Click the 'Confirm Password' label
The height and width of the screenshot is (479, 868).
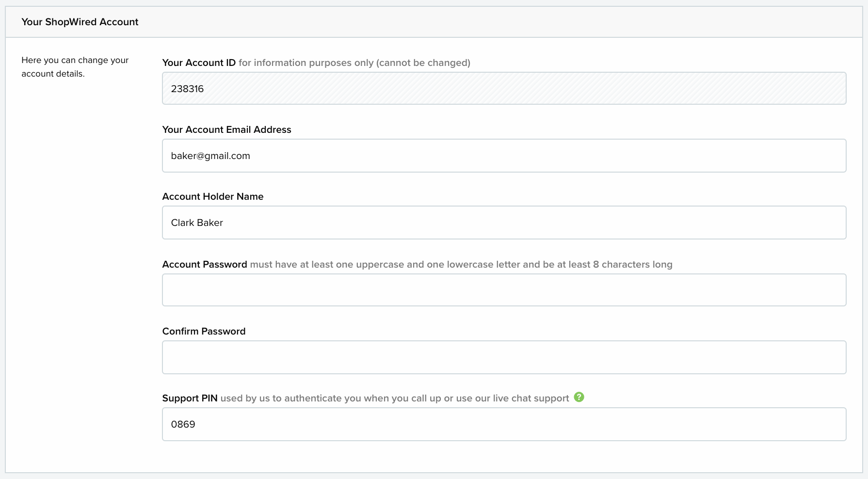point(204,331)
